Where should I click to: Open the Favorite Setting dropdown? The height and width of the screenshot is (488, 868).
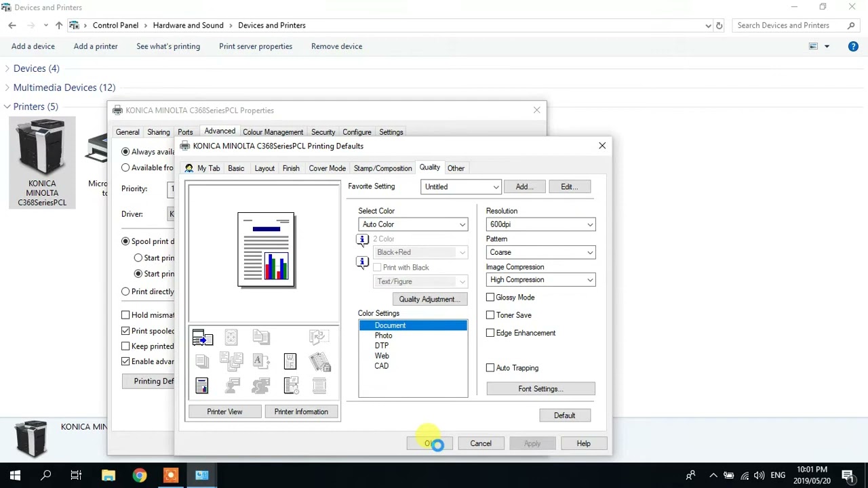460,187
